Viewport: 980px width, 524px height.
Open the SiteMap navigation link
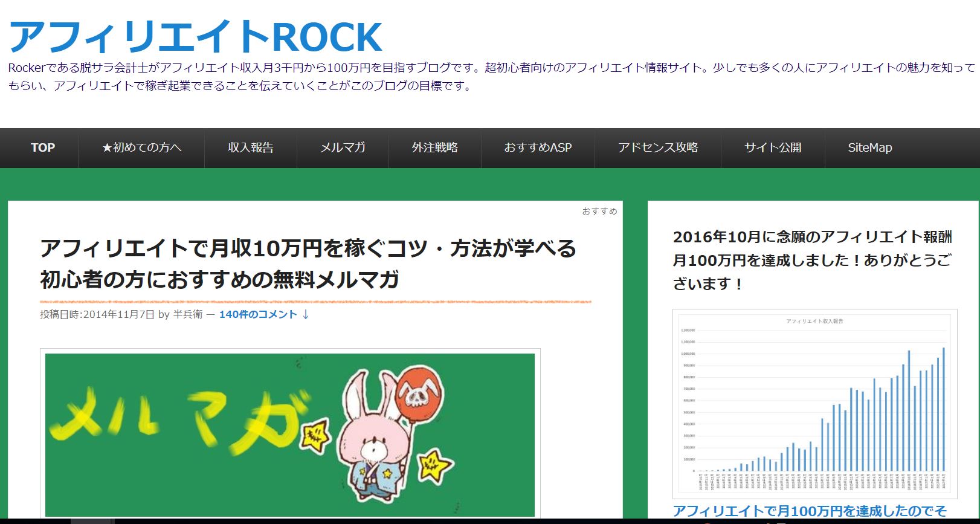coord(869,147)
